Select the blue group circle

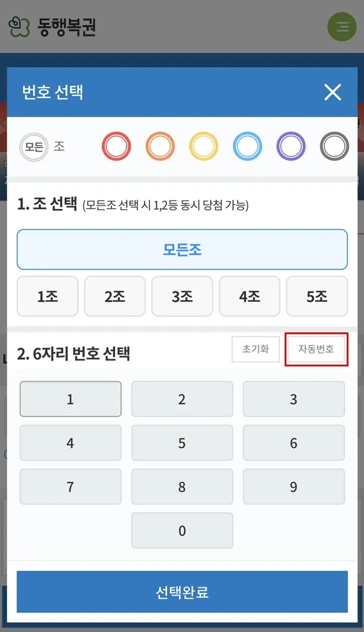tap(247, 146)
